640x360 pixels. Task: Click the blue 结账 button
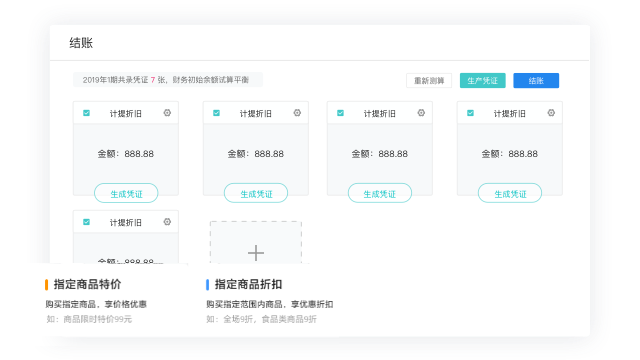(536, 80)
